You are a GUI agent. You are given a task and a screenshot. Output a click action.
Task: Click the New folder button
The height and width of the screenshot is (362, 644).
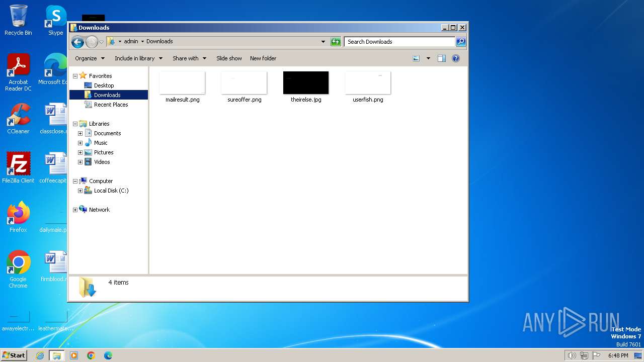[x=263, y=58]
